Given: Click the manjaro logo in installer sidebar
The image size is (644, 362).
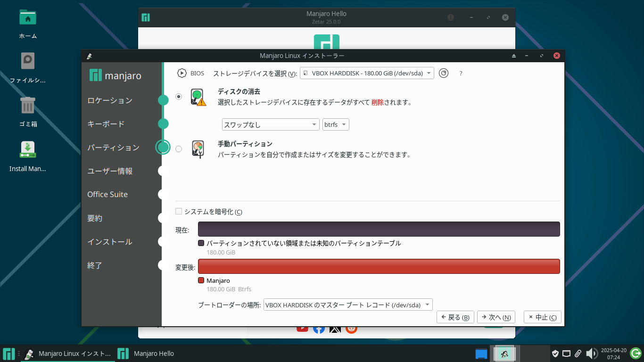Looking at the screenshot, I should pyautogui.click(x=115, y=75).
